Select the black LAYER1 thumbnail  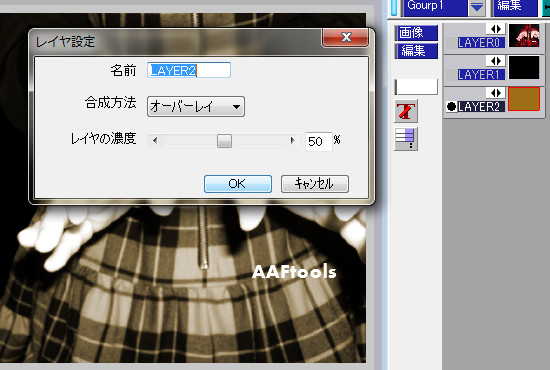click(x=524, y=67)
